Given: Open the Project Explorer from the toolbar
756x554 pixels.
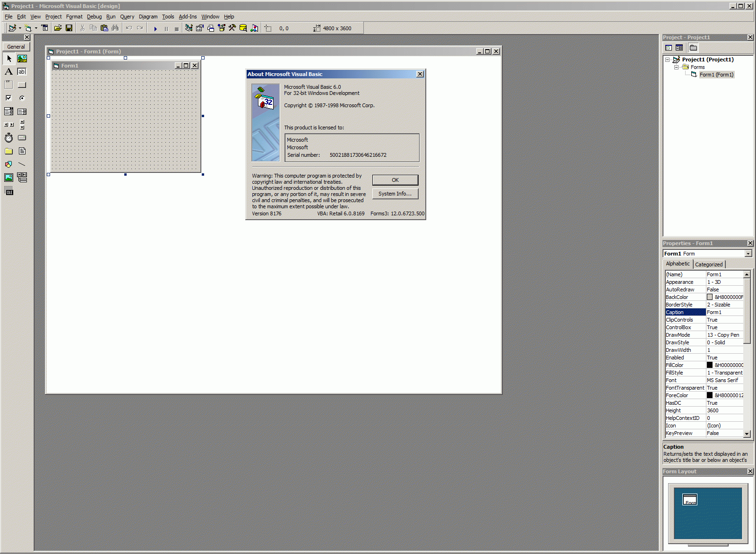Looking at the screenshot, I should (189, 28).
